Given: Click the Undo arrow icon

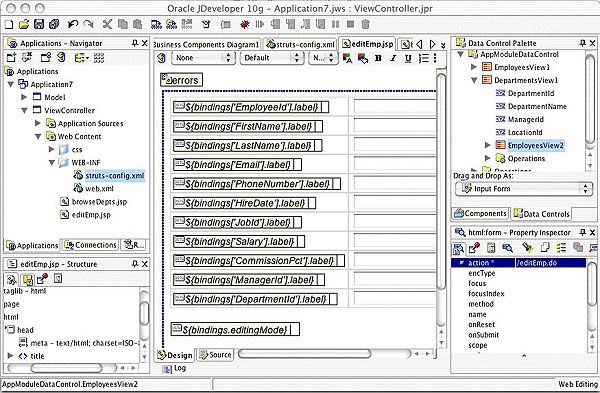Looking at the screenshot, I should (73, 24).
